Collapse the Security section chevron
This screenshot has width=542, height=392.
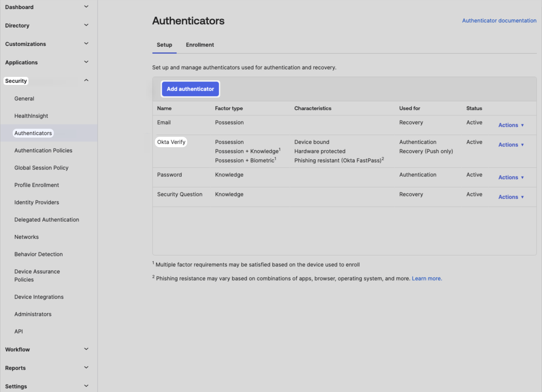tap(86, 80)
